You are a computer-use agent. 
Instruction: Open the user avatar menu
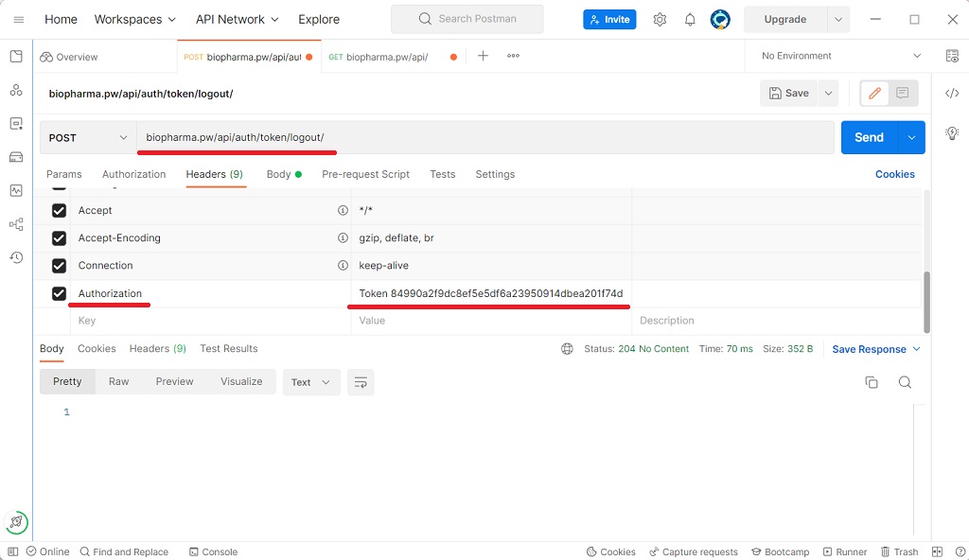point(720,20)
